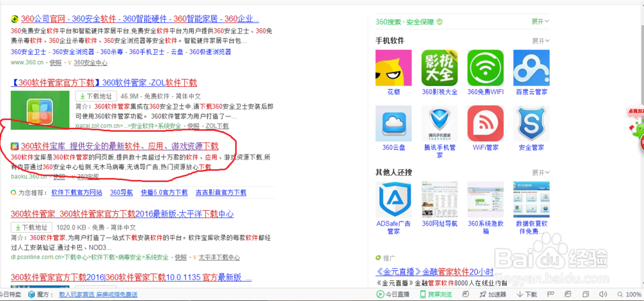This screenshot has width=644, height=301.
Task: Open the WiFi管家 app icon
Action: [x=486, y=123]
